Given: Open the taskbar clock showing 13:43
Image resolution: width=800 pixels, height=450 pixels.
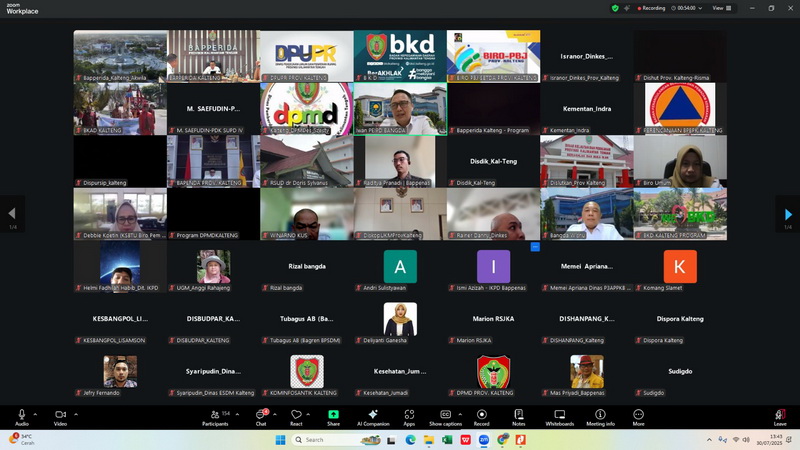Looking at the screenshot, I should (x=769, y=440).
